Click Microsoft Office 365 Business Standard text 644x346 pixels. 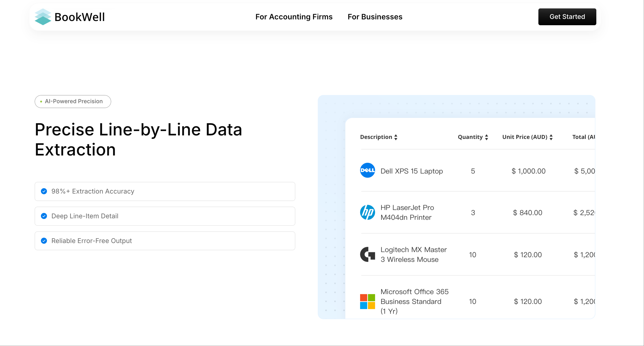click(x=414, y=302)
